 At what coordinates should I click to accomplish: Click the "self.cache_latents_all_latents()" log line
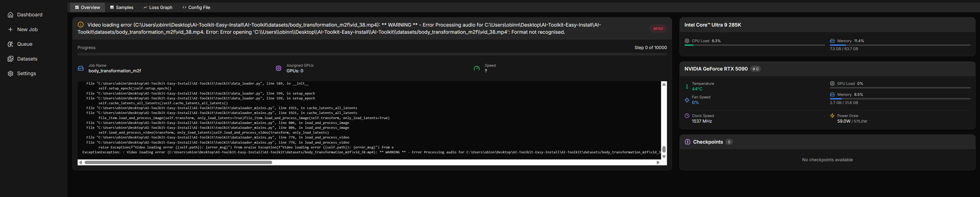pyautogui.click(x=163, y=103)
